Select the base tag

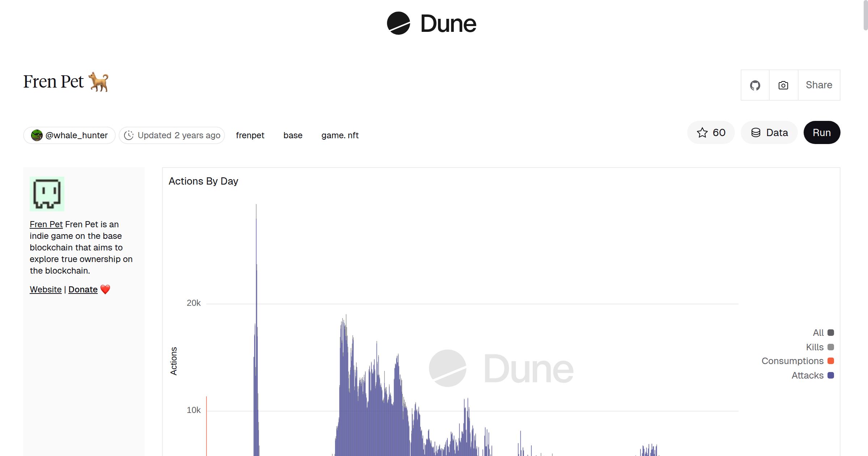click(x=293, y=135)
